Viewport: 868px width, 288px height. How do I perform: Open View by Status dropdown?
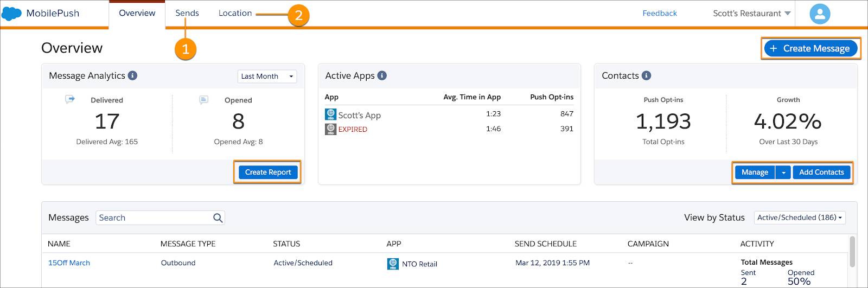click(800, 217)
